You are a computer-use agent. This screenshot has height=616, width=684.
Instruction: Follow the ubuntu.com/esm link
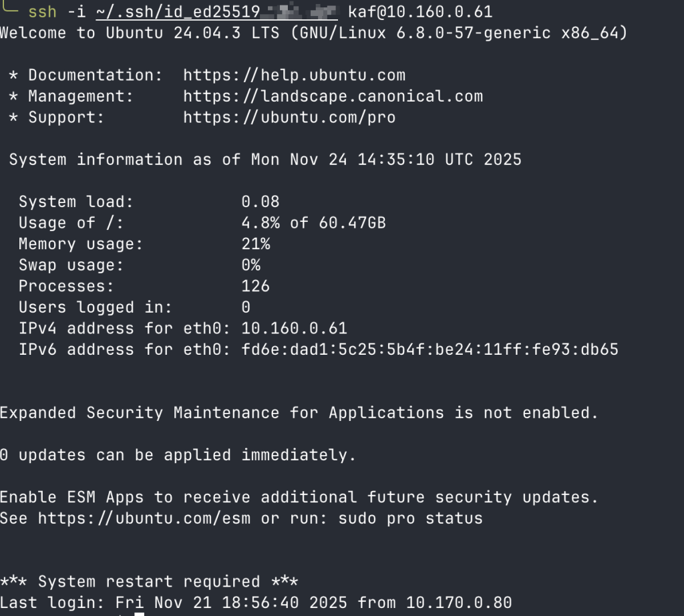tap(144, 518)
